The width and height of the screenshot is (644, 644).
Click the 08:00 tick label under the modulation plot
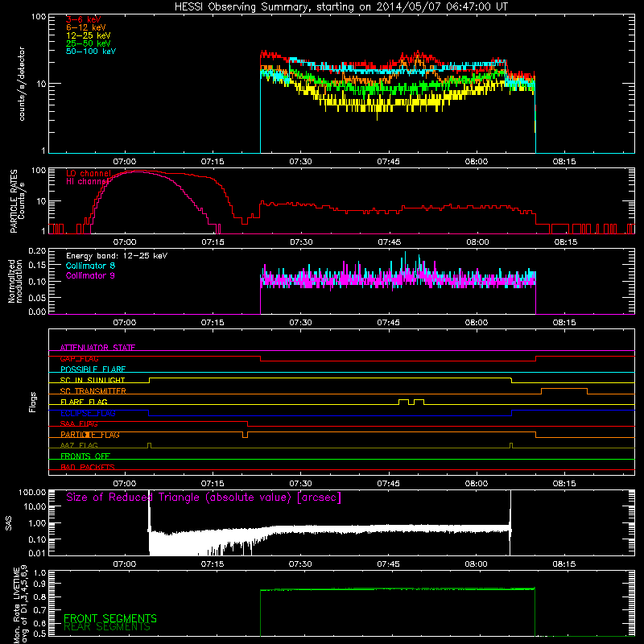pos(476,323)
